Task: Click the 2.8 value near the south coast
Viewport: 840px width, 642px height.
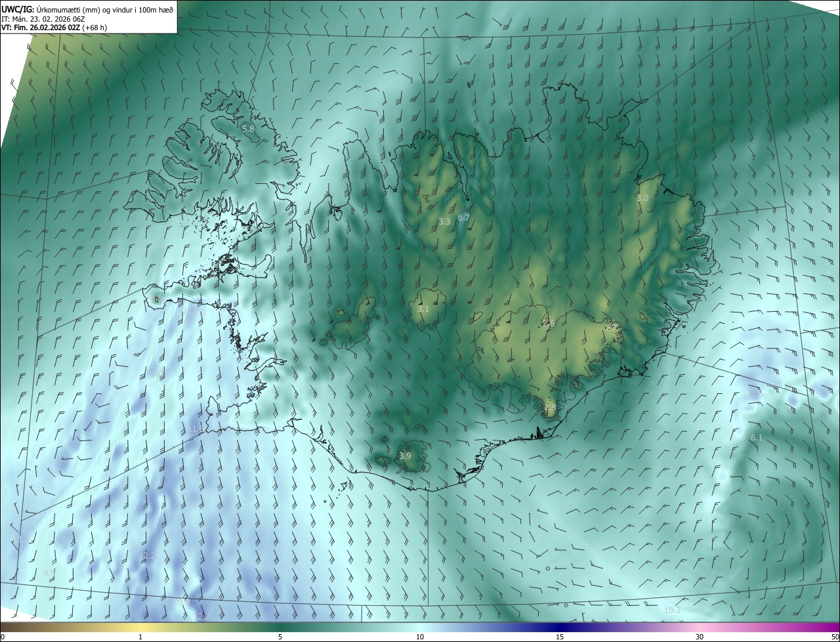Action: click(x=550, y=408)
